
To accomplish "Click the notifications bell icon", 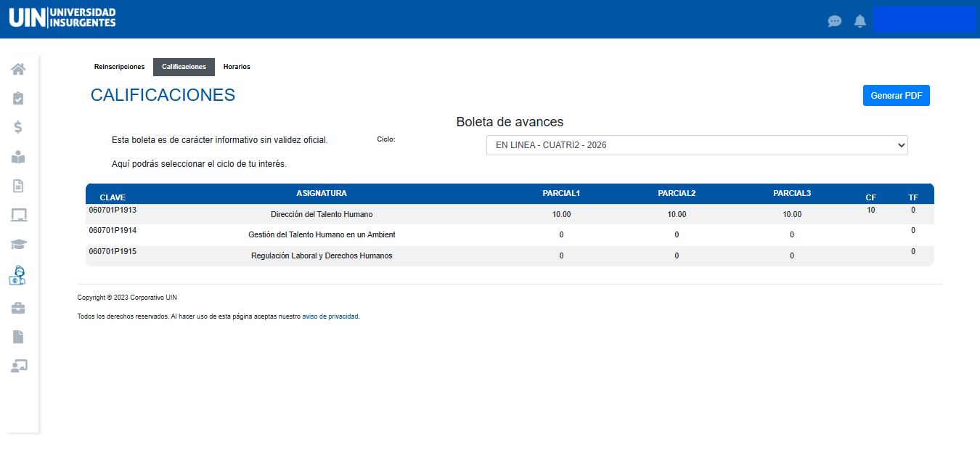I will pyautogui.click(x=860, y=21).
